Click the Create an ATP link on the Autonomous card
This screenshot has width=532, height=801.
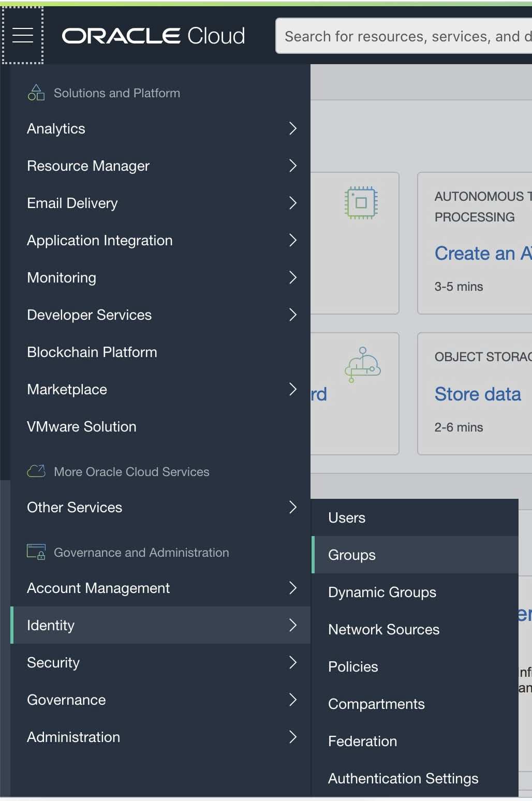(483, 253)
